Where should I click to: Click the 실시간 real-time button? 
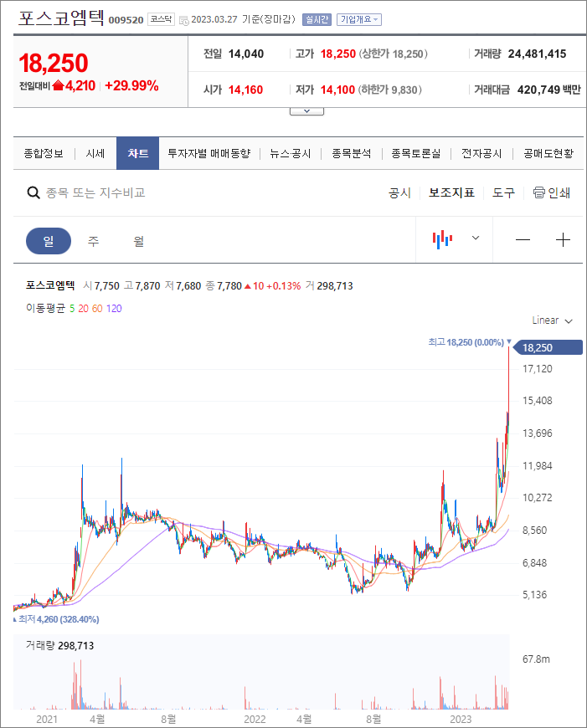point(317,19)
